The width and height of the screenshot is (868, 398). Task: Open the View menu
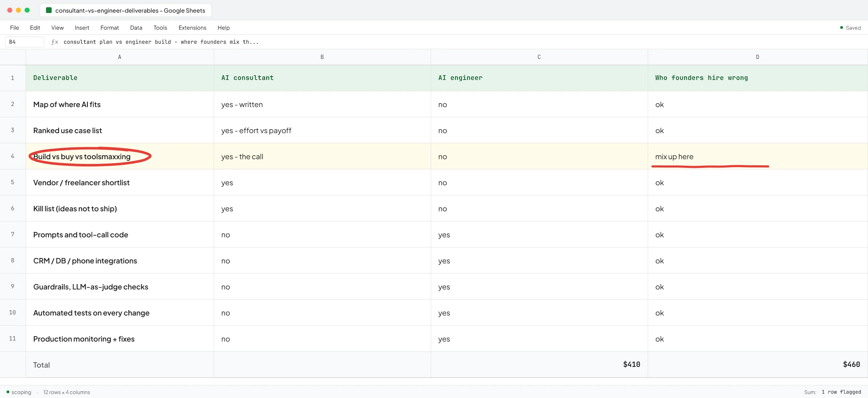click(x=58, y=28)
